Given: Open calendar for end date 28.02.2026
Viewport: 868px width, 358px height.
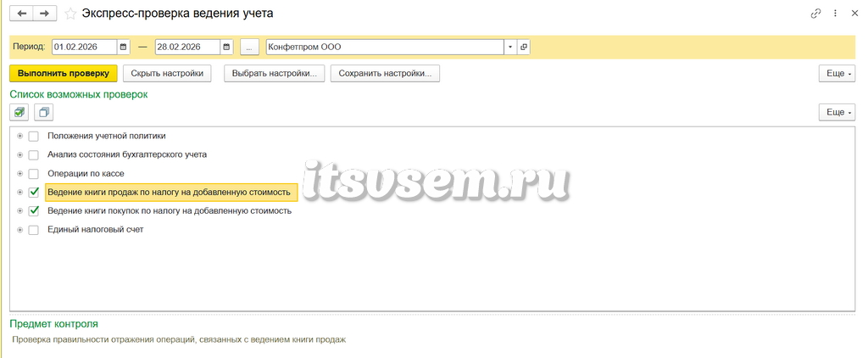Looking at the screenshot, I should (226, 48).
